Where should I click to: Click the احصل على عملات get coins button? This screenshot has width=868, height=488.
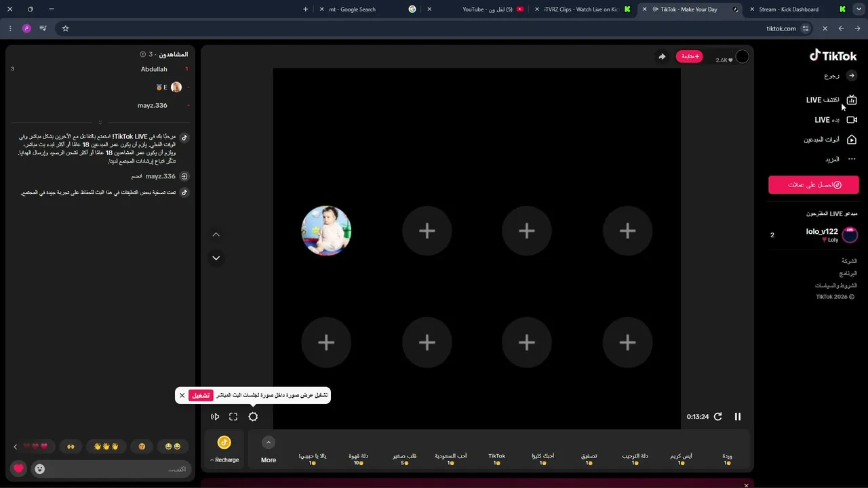[813, 184]
